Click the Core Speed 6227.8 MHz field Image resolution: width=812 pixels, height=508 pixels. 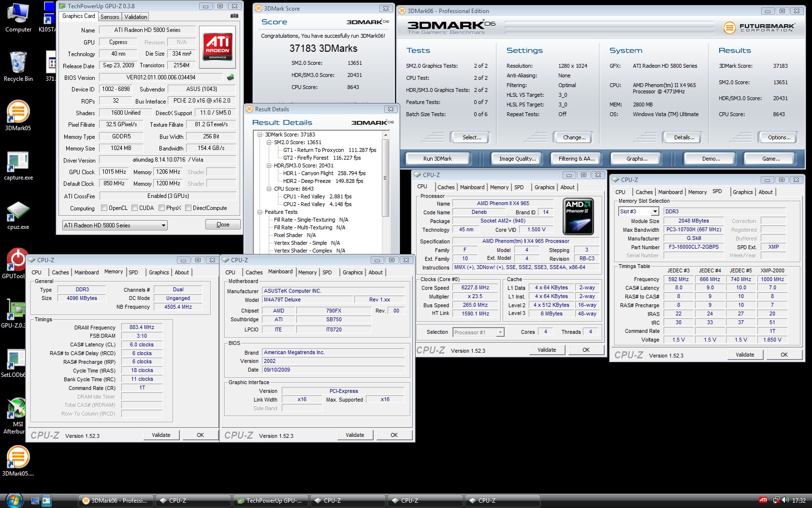coord(476,287)
